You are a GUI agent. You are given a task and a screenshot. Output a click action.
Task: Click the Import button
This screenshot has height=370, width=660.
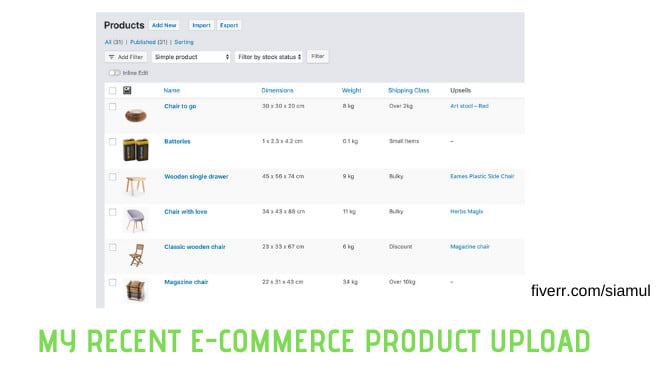point(201,25)
